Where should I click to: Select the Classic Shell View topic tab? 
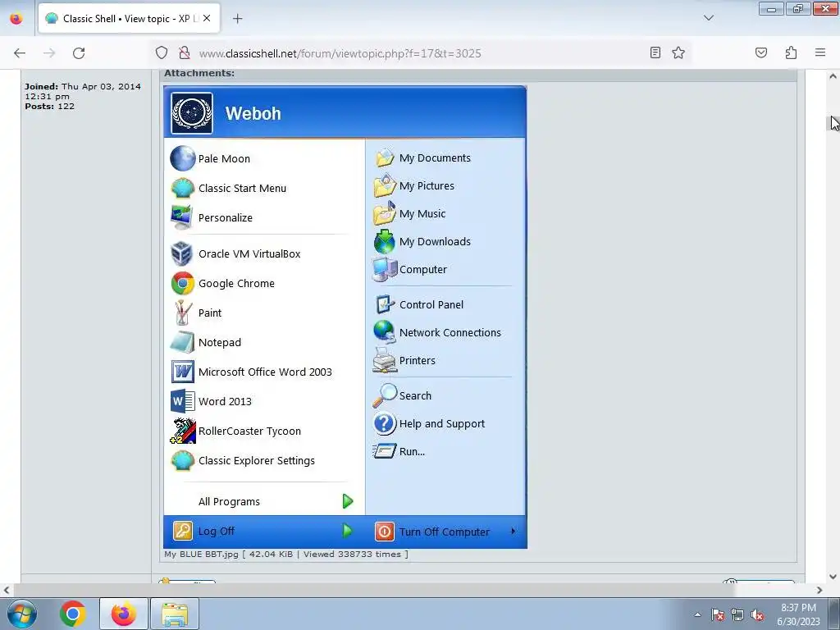pyautogui.click(x=129, y=18)
